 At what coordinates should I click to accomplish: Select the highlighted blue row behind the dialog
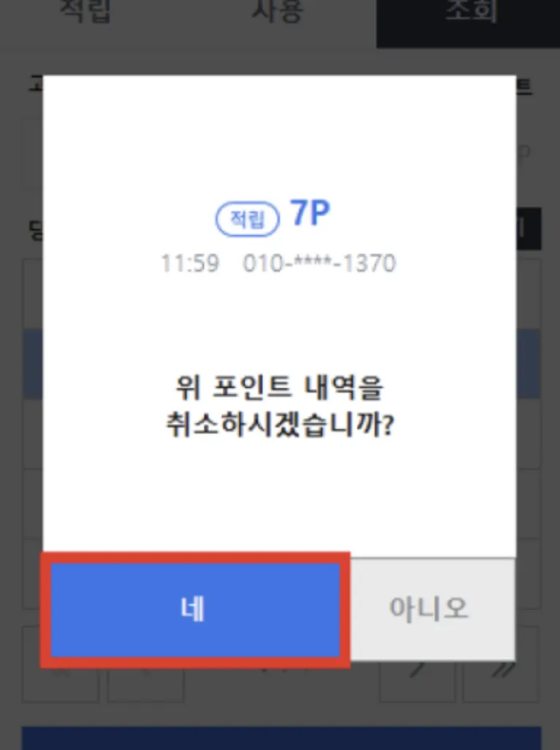(529, 363)
